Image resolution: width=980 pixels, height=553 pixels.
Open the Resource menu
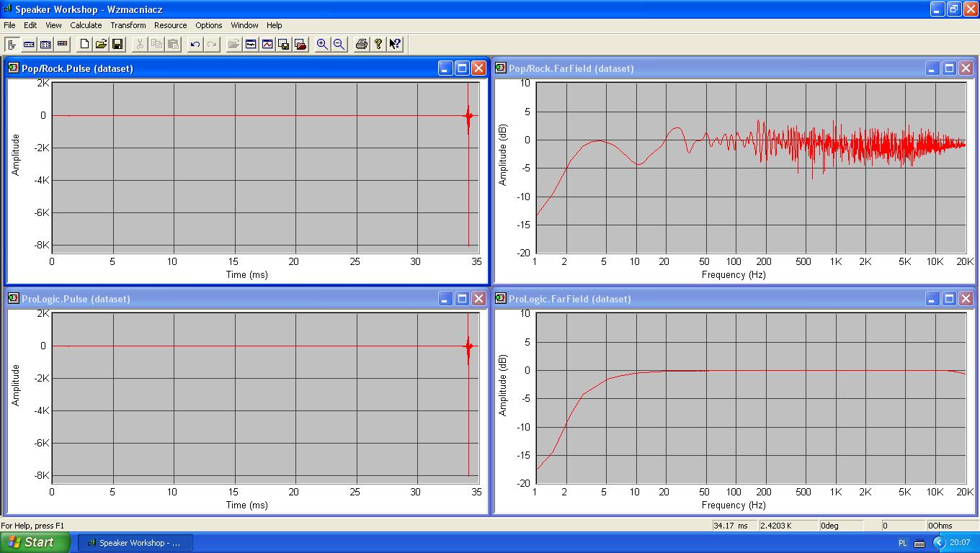coord(170,25)
